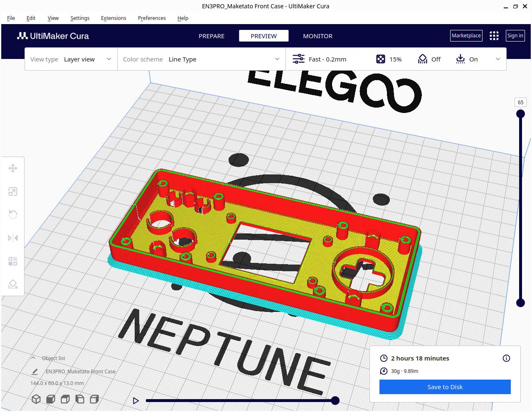Click the infill 15% icon

click(x=381, y=59)
